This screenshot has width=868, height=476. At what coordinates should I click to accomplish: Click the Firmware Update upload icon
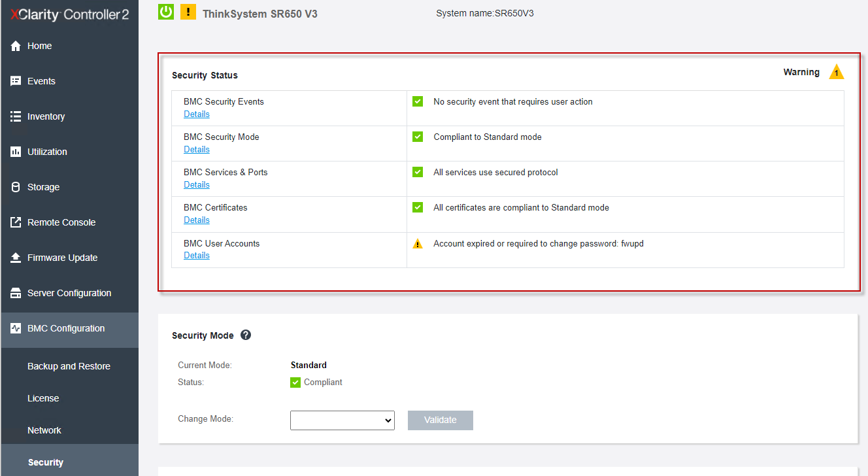point(16,258)
